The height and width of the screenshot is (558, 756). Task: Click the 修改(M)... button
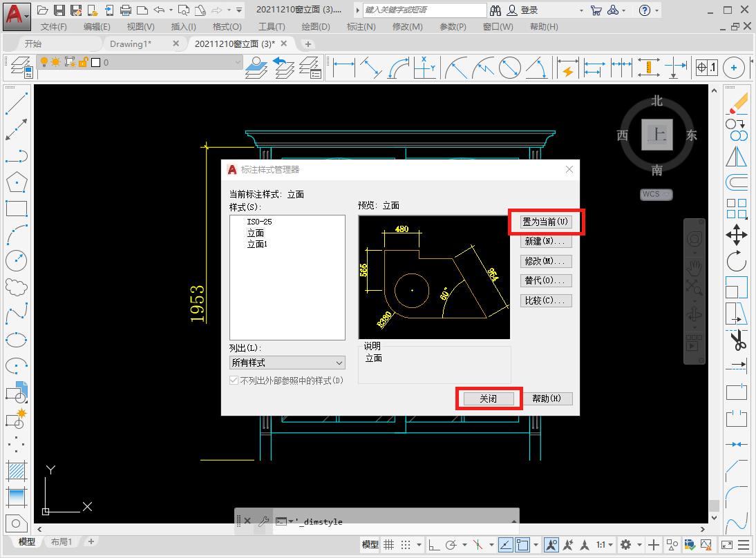(546, 262)
